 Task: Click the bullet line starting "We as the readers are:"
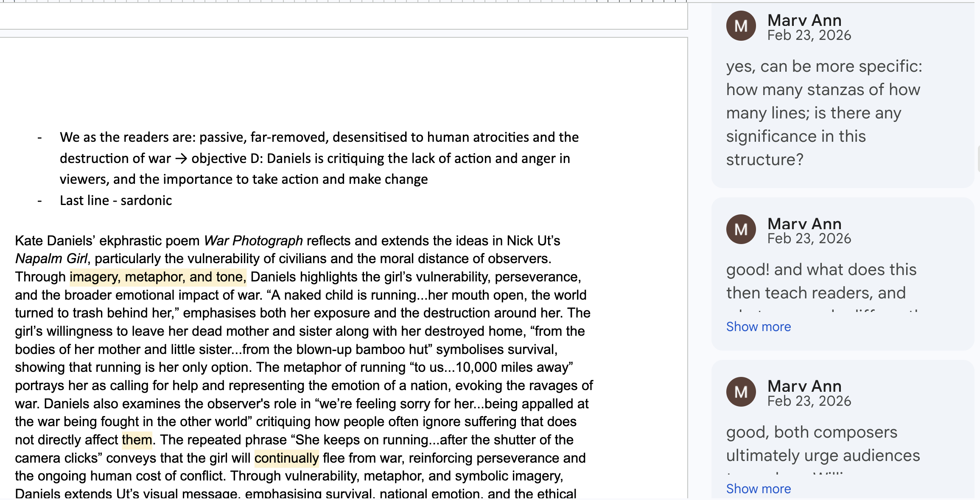[319, 137]
